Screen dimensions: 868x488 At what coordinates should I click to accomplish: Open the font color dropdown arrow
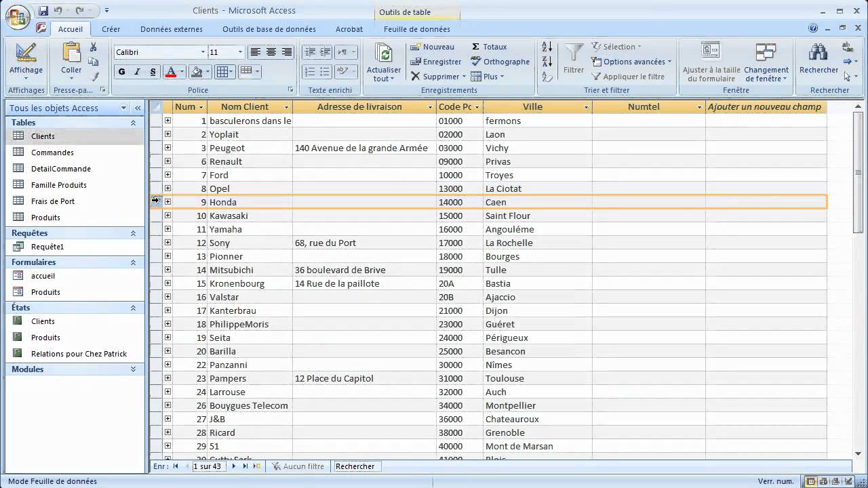[x=182, y=72]
